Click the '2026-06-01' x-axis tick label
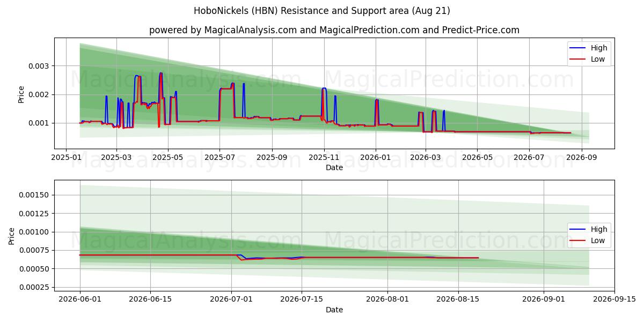The image size is (644, 322). 80,299
